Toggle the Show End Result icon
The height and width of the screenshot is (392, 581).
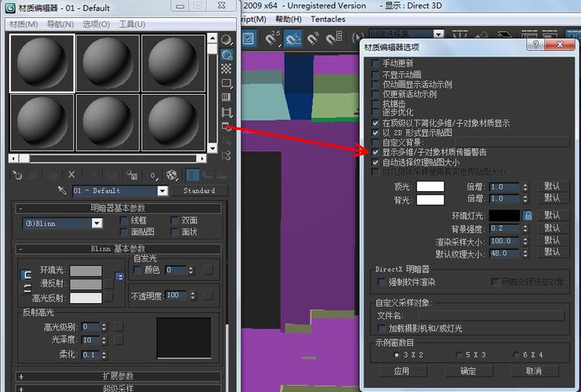click(x=192, y=175)
